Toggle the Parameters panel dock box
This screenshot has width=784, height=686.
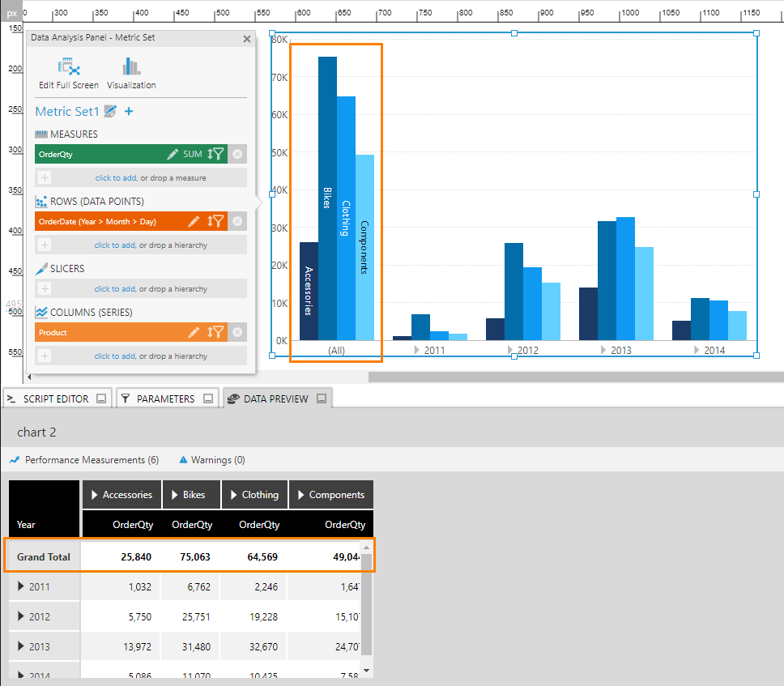pyautogui.click(x=207, y=398)
